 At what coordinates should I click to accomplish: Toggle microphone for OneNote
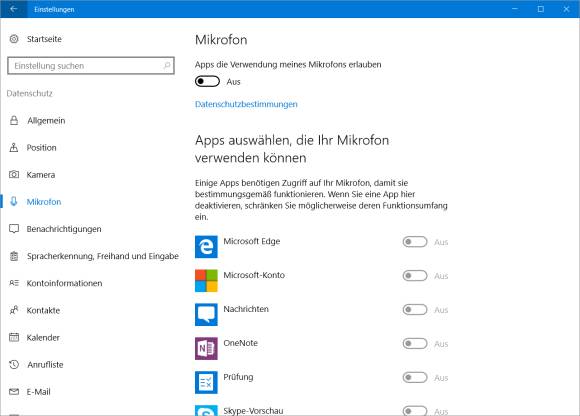coord(415,344)
